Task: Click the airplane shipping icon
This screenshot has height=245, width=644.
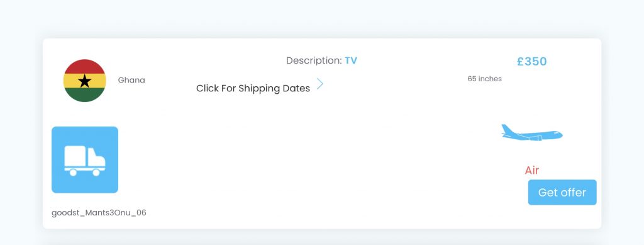Action: pos(532,133)
